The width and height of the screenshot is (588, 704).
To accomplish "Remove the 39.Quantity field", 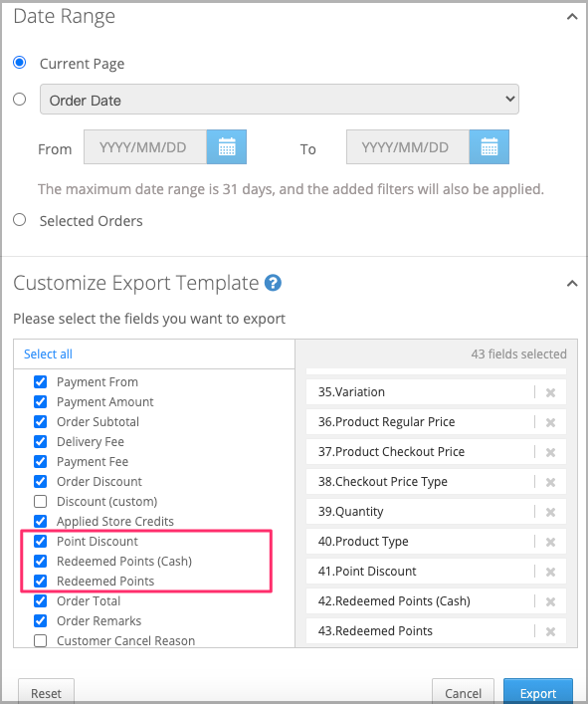I will coord(550,512).
